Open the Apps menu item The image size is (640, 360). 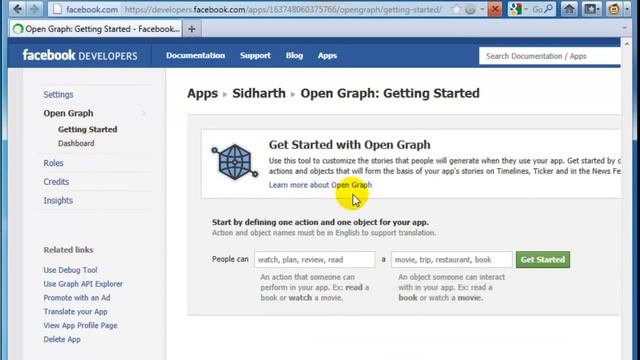coord(327,56)
